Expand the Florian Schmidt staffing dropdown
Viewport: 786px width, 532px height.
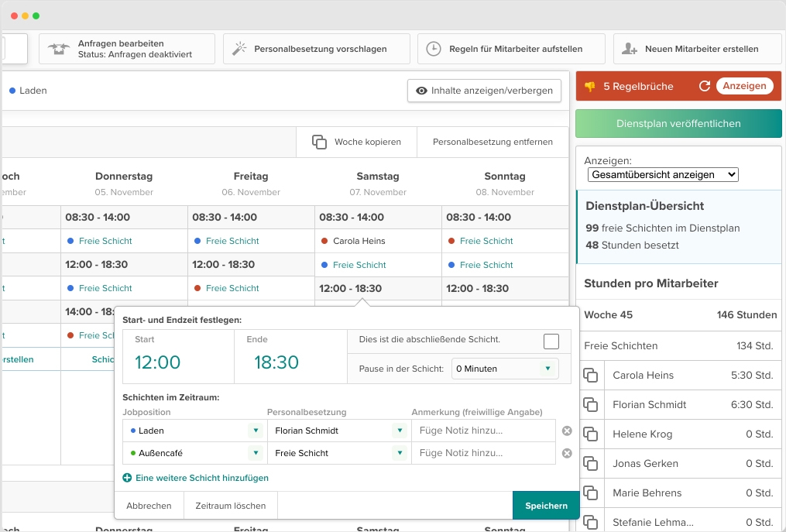coord(400,431)
